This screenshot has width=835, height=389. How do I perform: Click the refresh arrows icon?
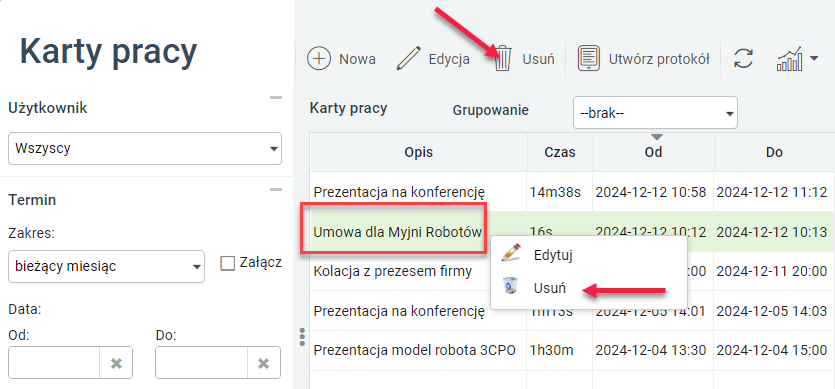(743, 59)
